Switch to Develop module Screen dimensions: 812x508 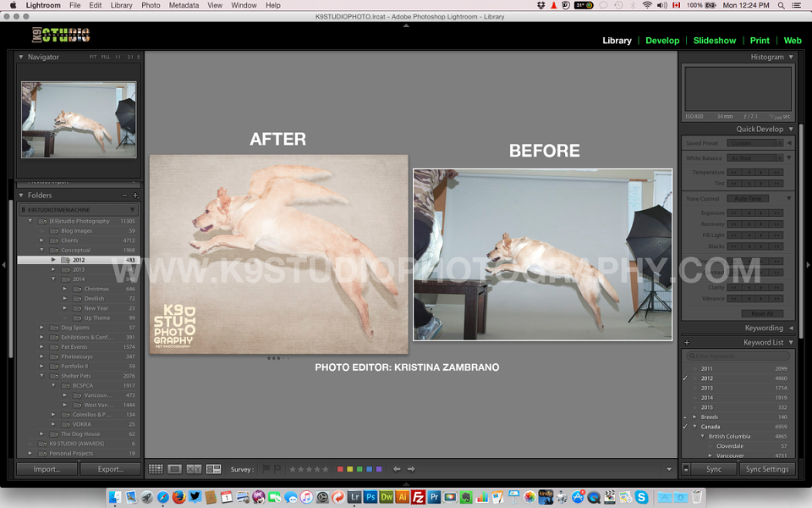[662, 41]
